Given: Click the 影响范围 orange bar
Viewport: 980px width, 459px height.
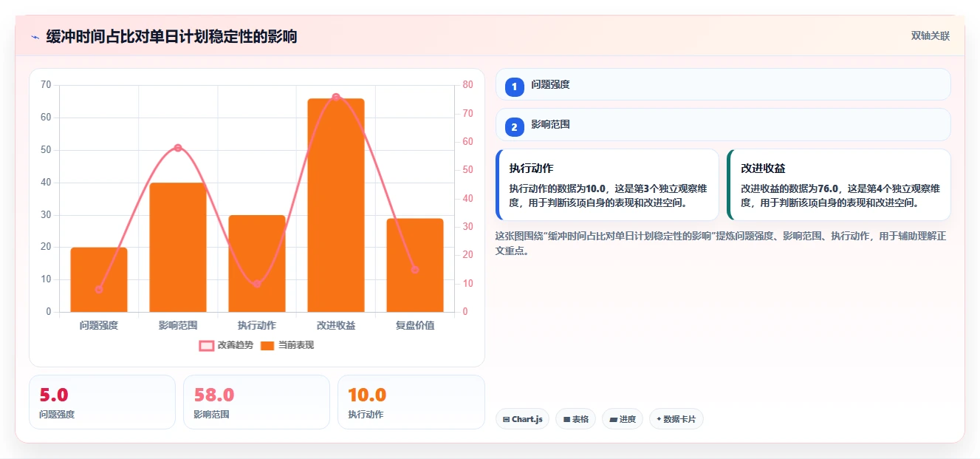Looking at the screenshot, I should 178,247.
